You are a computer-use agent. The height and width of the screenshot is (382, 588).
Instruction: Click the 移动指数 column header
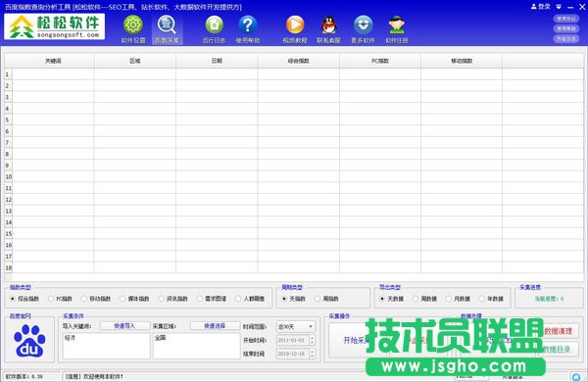coord(462,61)
